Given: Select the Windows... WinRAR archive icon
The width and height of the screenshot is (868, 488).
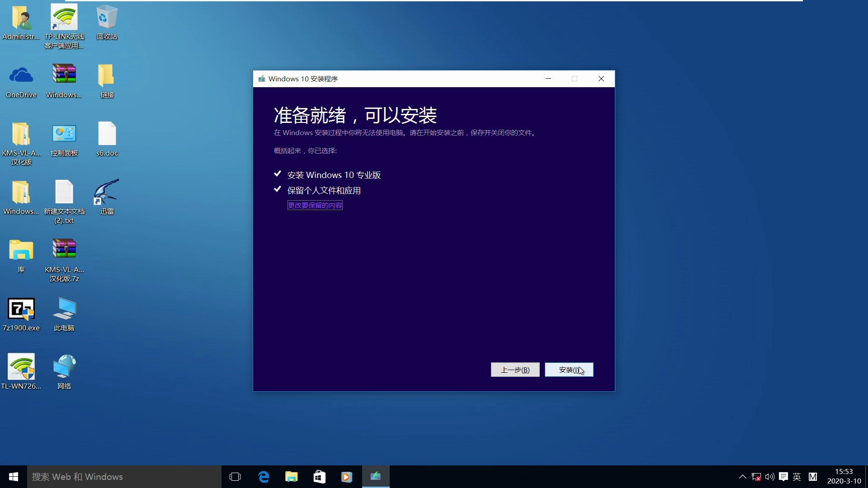Looking at the screenshot, I should coord(64,81).
